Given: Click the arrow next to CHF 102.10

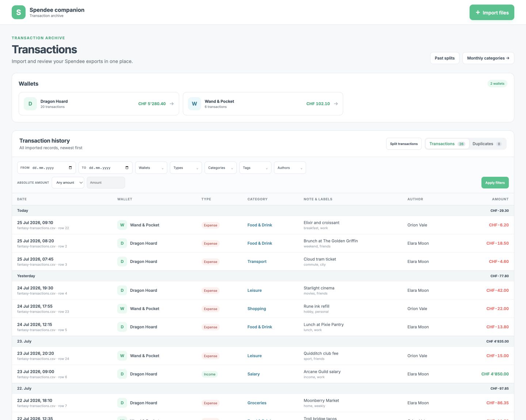Looking at the screenshot, I should [336, 104].
